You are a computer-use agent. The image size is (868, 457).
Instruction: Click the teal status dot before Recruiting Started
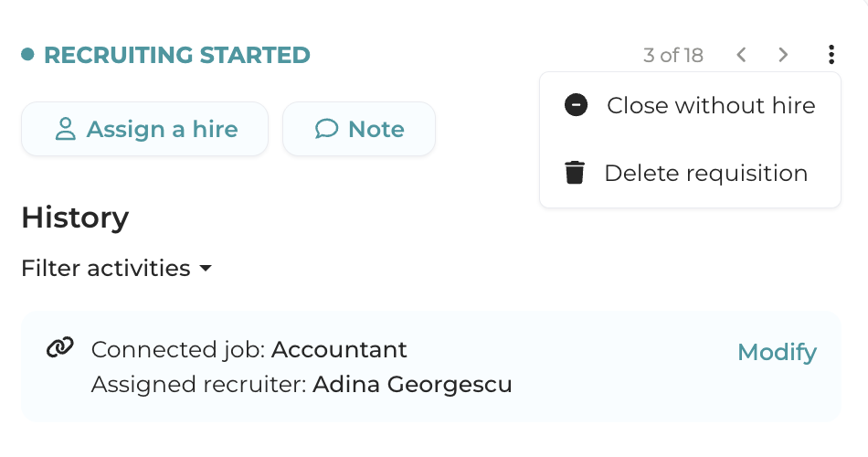[27, 55]
